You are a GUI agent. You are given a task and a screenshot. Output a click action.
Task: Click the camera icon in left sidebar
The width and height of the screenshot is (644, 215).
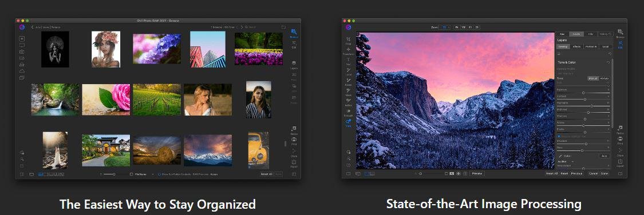tap(22, 51)
